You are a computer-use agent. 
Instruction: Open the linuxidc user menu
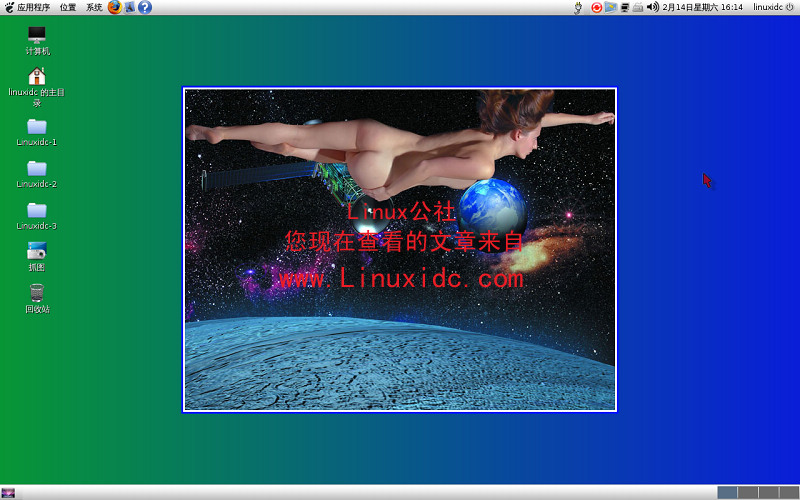tap(768, 7)
